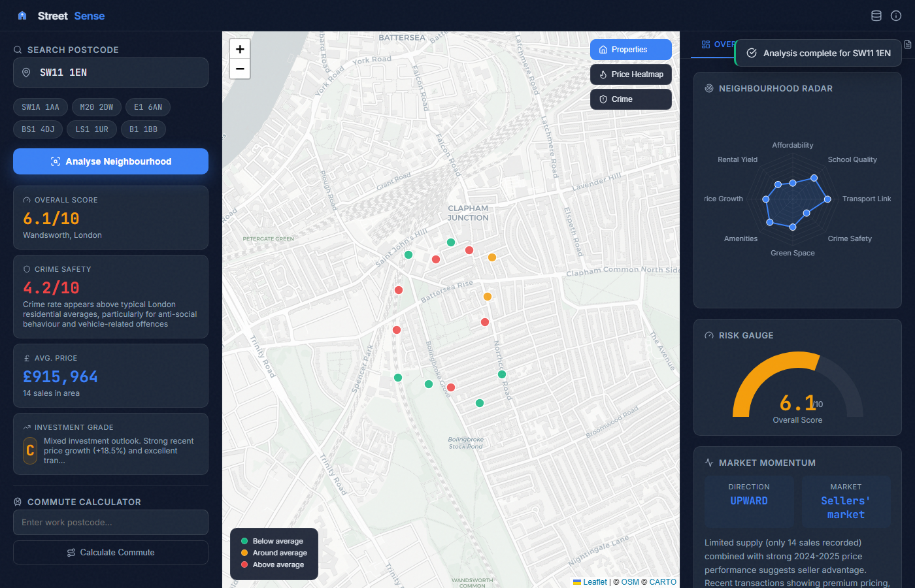This screenshot has height=588, width=915.
Task: Toggle the Price Heatmap map layer
Action: tap(631, 74)
